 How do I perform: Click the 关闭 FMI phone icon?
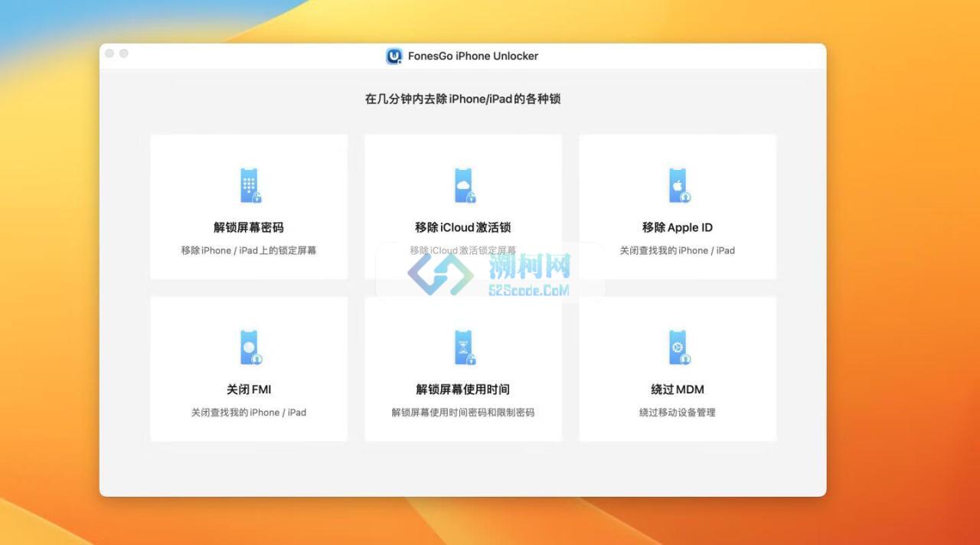pos(250,348)
